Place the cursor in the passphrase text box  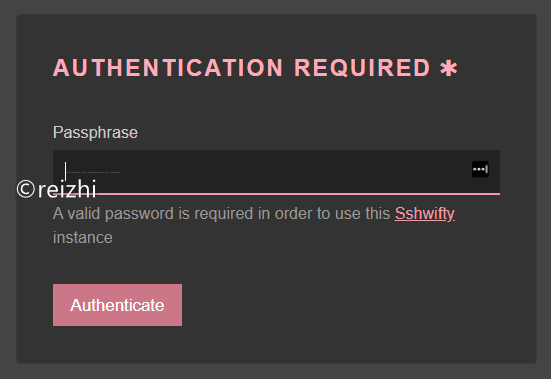click(276, 172)
